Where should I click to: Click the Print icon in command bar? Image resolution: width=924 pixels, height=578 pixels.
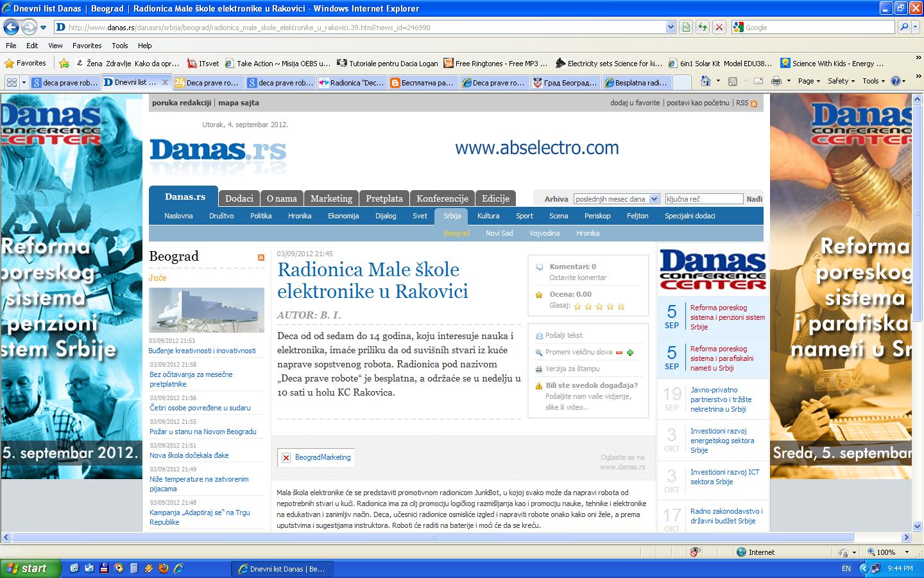(776, 81)
